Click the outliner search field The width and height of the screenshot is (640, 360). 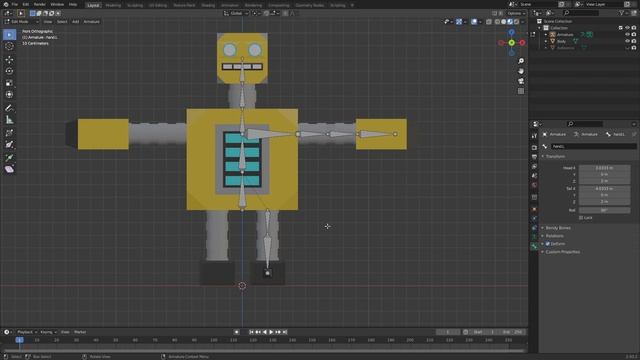pos(580,13)
